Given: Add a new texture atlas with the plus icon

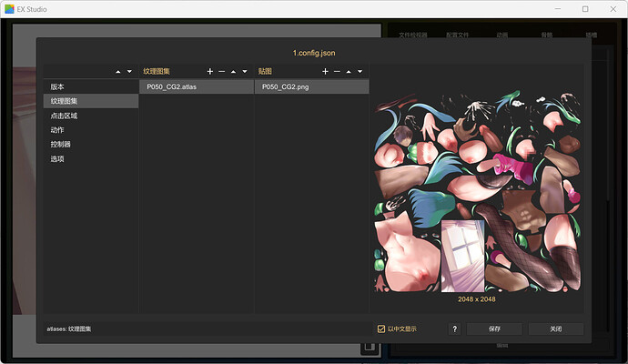Looking at the screenshot, I should [210, 71].
